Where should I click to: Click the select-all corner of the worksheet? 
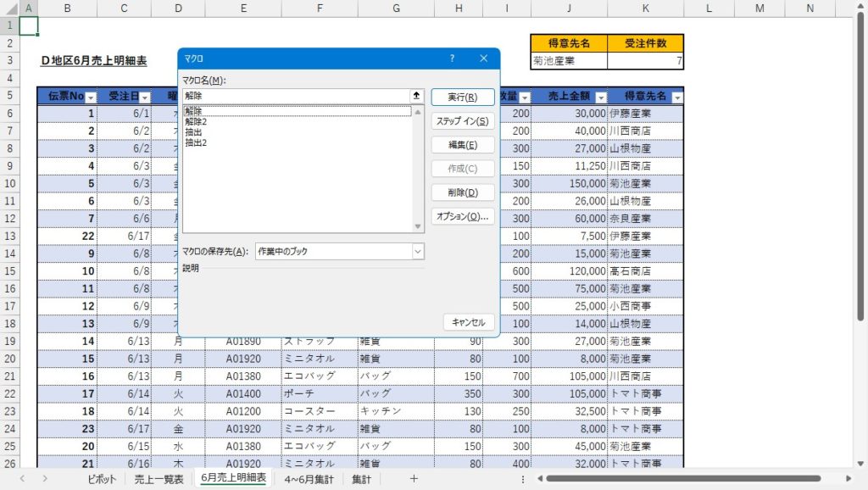8,8
